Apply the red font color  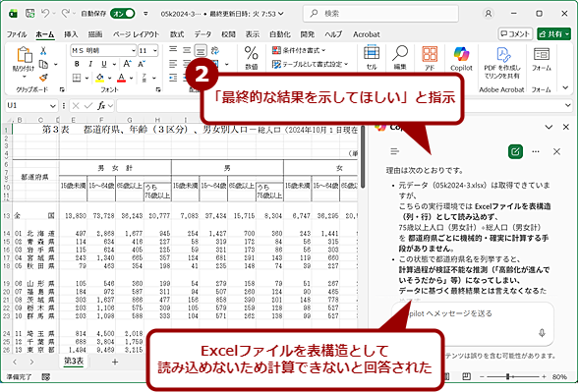(122, 78)
